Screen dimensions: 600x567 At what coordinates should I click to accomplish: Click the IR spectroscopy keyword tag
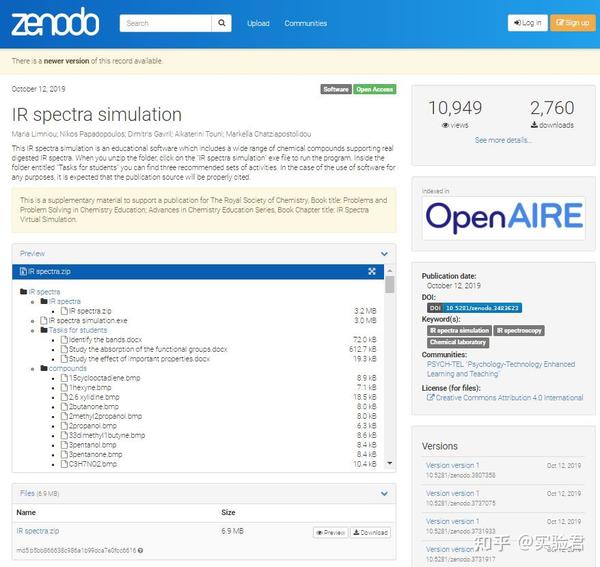point(519,330)
